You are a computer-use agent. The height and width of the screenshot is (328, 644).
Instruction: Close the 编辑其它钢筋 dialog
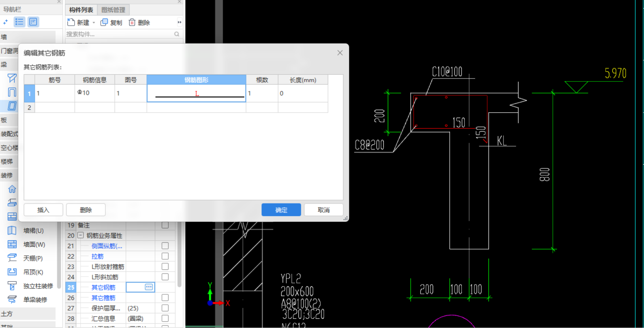[340, 53]
